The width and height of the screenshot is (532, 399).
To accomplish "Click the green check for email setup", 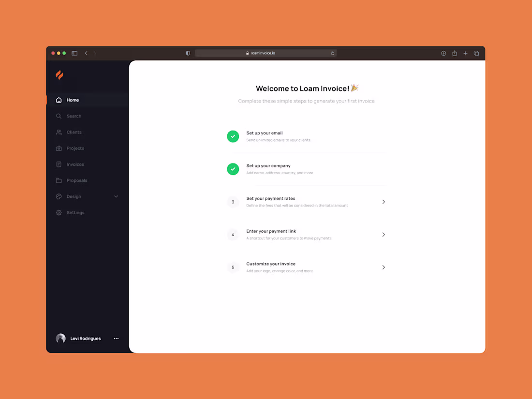I will tap(233, 136).
